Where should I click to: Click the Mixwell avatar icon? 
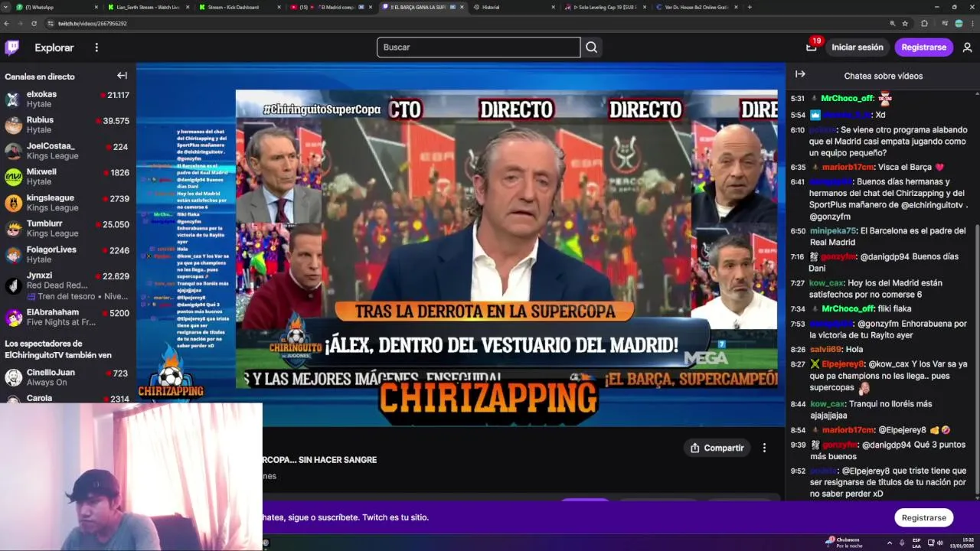[x=13, y=178]
